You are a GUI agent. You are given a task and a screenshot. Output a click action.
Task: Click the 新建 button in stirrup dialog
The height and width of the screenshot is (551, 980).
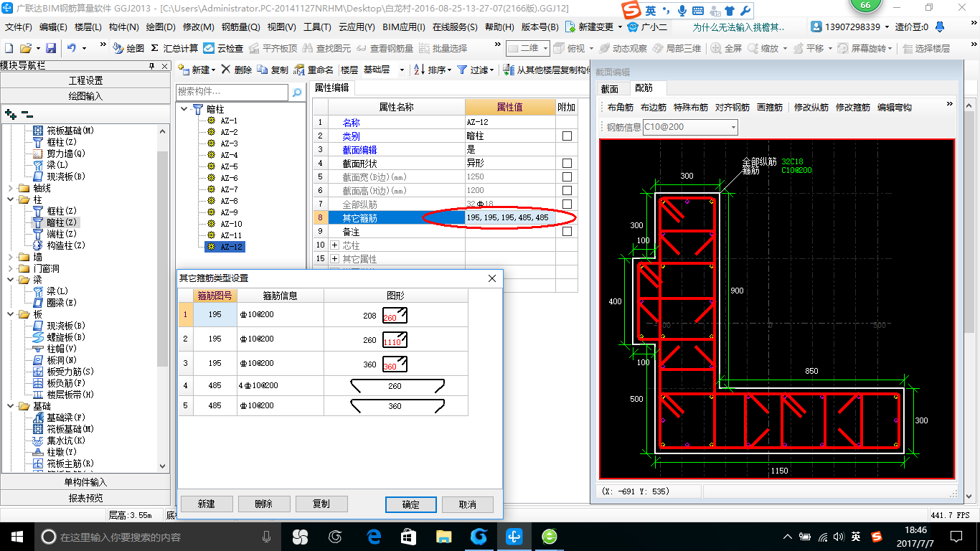coord(207,504)
